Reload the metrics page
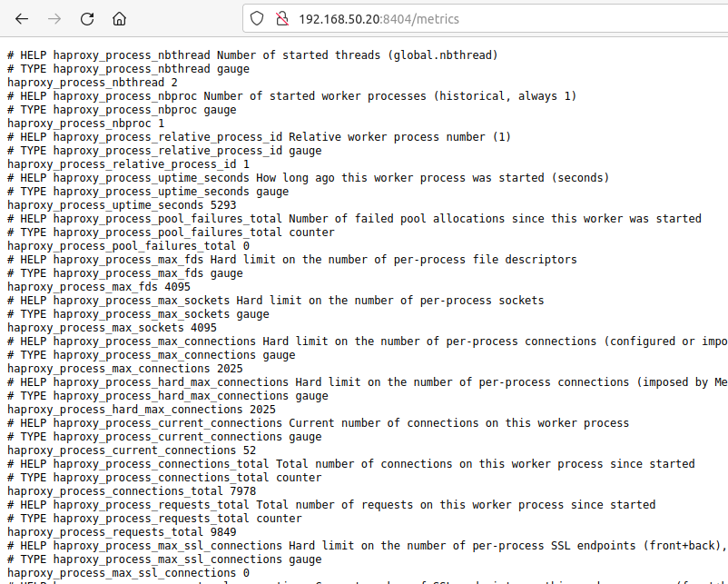 pyautogui.click(x=87, y=19)
